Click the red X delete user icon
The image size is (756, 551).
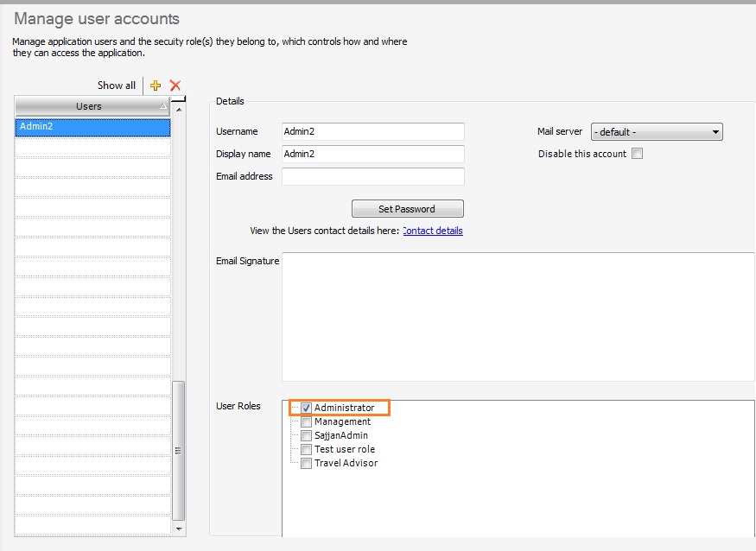pyautogui.click(x=175, y=85)
